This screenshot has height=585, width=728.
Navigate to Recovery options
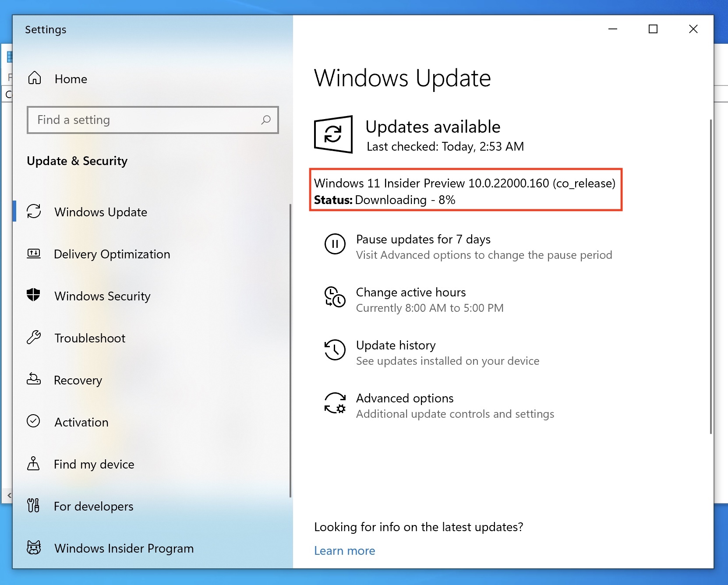click(78, 380)
